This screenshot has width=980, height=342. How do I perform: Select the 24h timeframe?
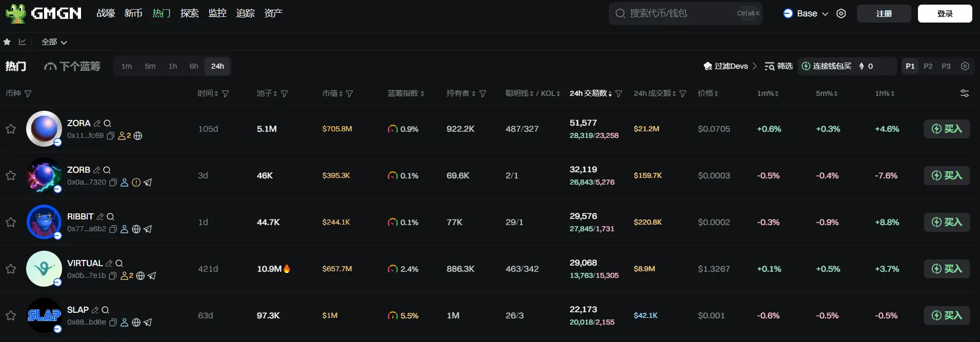click(x=217, y=66)
